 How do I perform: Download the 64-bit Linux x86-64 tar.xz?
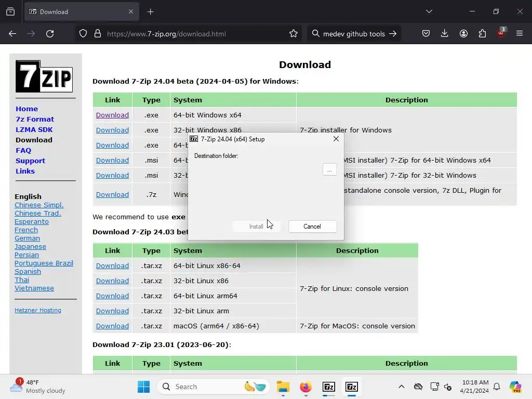point(112,265)
